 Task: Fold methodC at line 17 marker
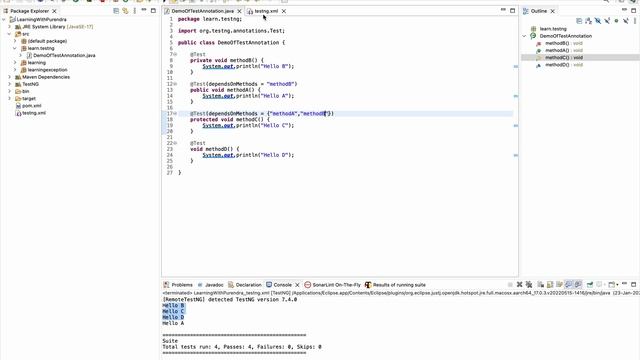(x=176, y=113)
